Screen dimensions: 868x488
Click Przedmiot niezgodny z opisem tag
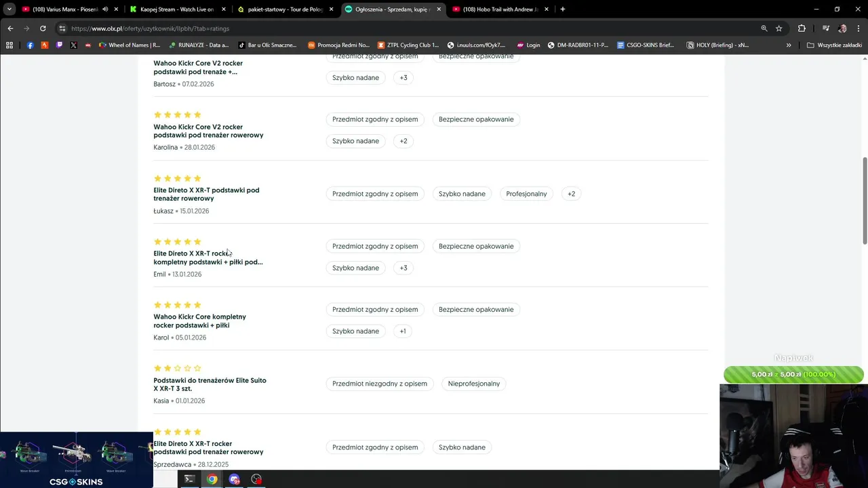(380, 384)
